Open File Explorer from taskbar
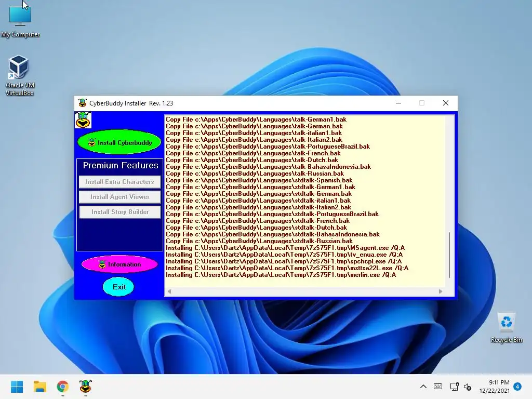 39,387
